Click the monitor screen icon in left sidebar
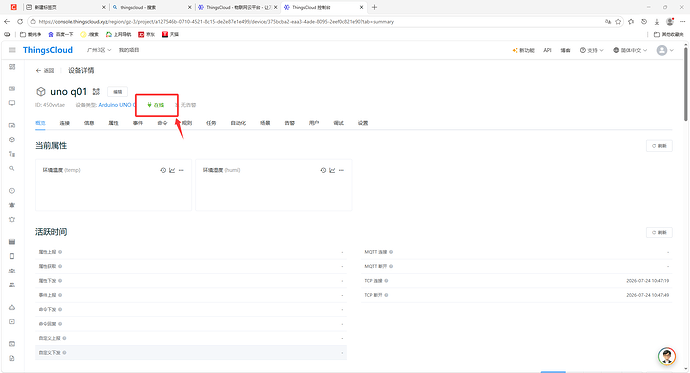690x373 pixels. point(12,103)
